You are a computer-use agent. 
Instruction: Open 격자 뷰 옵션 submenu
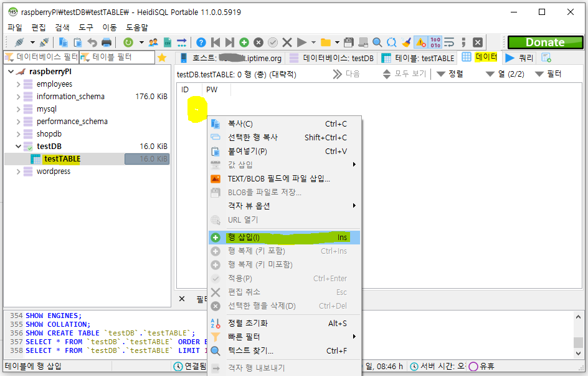[284, 206]
